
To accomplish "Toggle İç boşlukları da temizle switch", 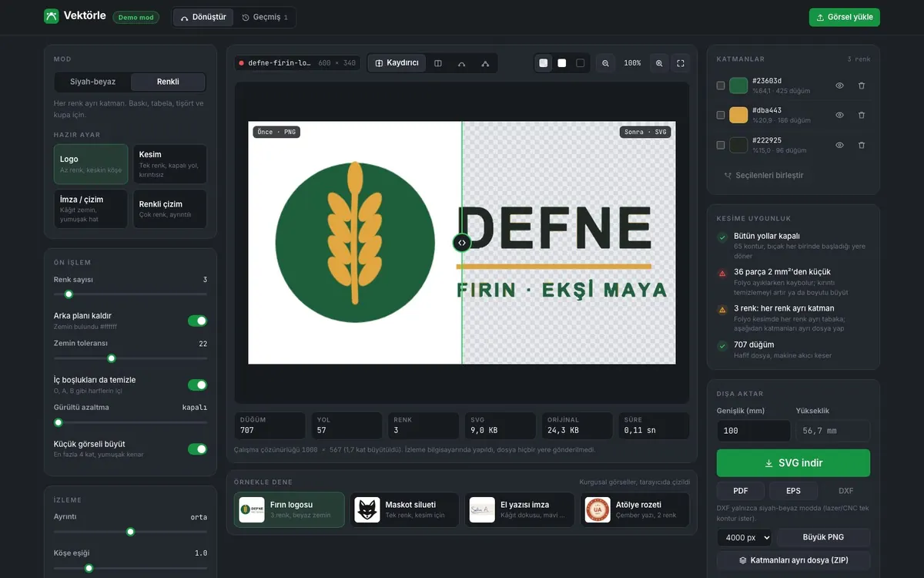I will coord(197,385).
